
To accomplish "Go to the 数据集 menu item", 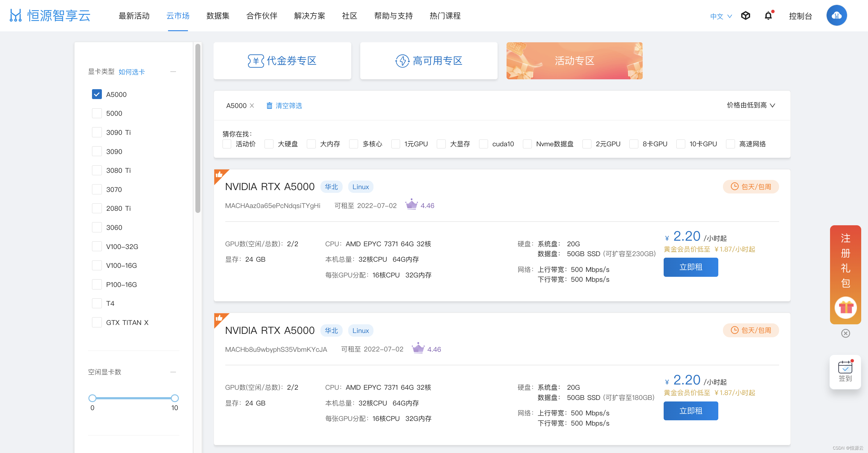I will [x=218, y=16].
